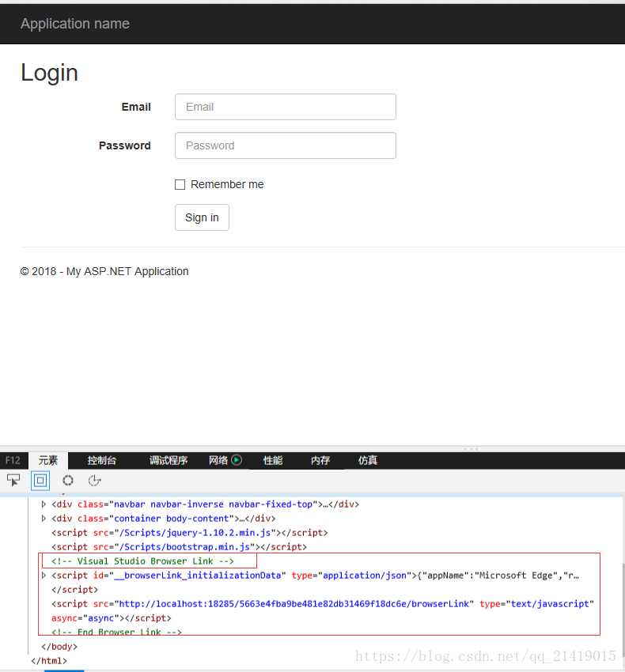Click the Select element tool icon

tap(13, 481)
